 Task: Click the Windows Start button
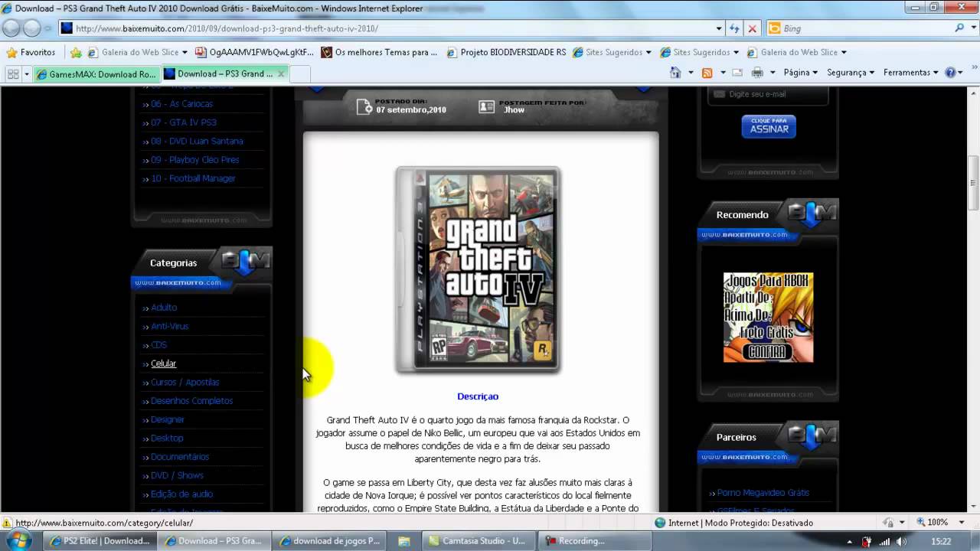pyautogui.click(x=18, y=540)
